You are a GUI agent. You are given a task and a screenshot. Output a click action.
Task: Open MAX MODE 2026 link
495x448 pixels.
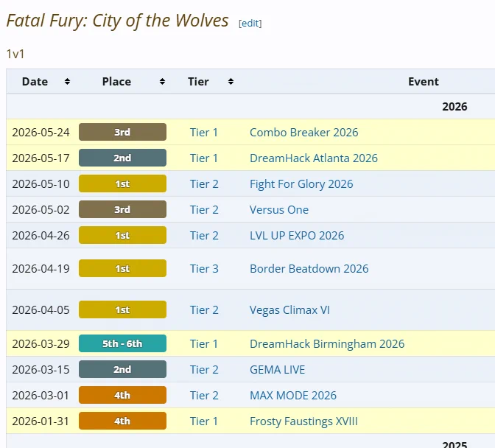[x=293, y=395]
